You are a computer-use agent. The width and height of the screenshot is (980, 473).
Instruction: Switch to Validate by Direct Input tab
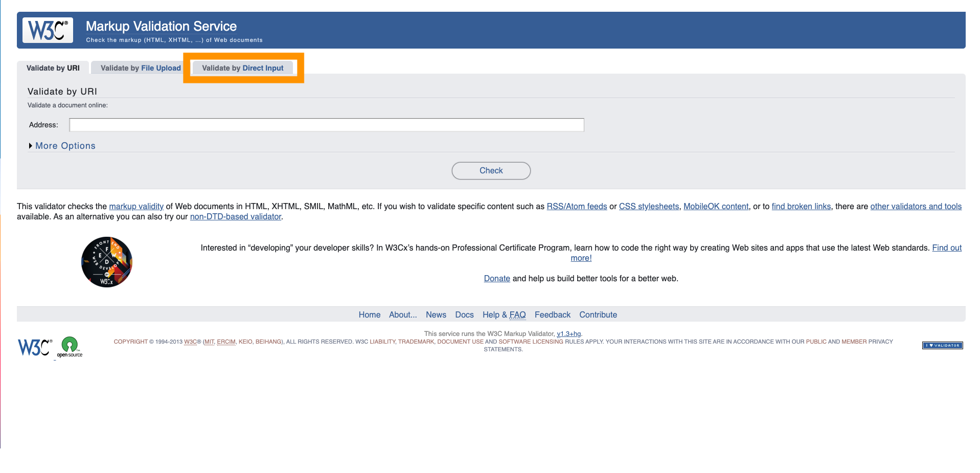click(242, 68)
